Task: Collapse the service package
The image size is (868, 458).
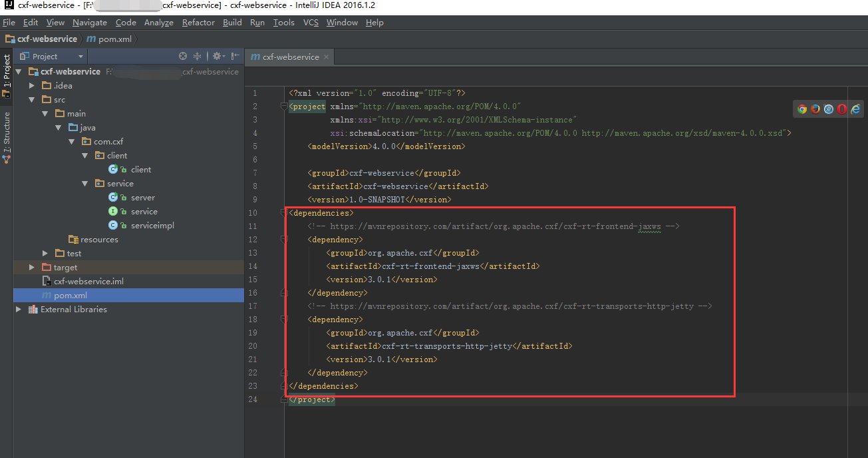Action: tap(85, 184)
